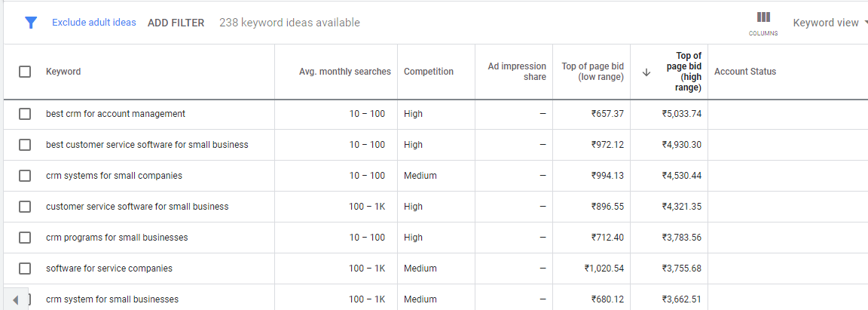The width and height of the screenshot is (868, 310).
Task: Click the descending sort arrow in header
Action: (x=646, y=72)
